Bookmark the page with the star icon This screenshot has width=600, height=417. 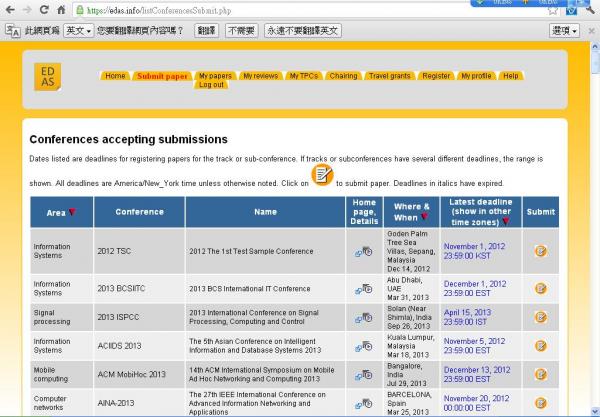point(553,11)
